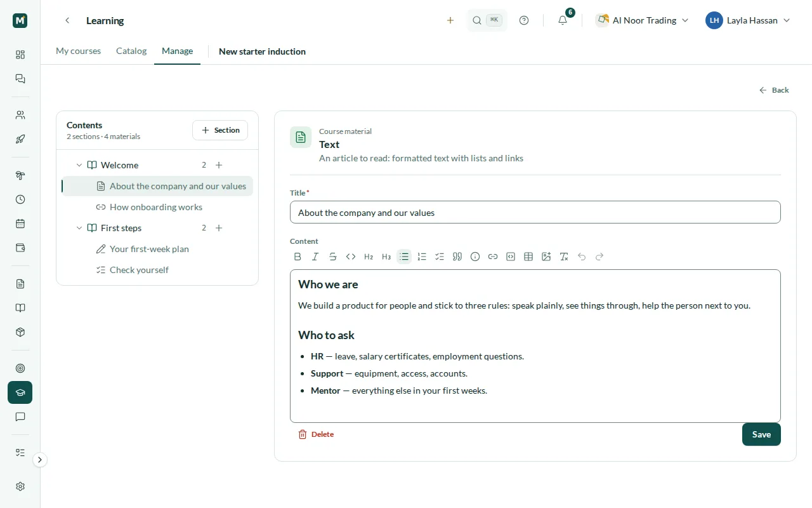The image size is (812, 508).
Task: Open settings gear in sidebar
Action: [20, 486]
